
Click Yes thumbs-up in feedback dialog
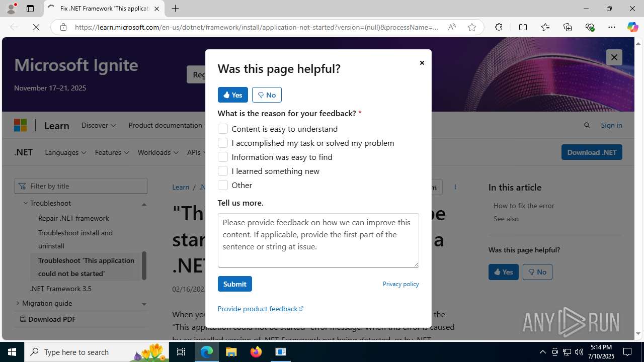[232, 95]
